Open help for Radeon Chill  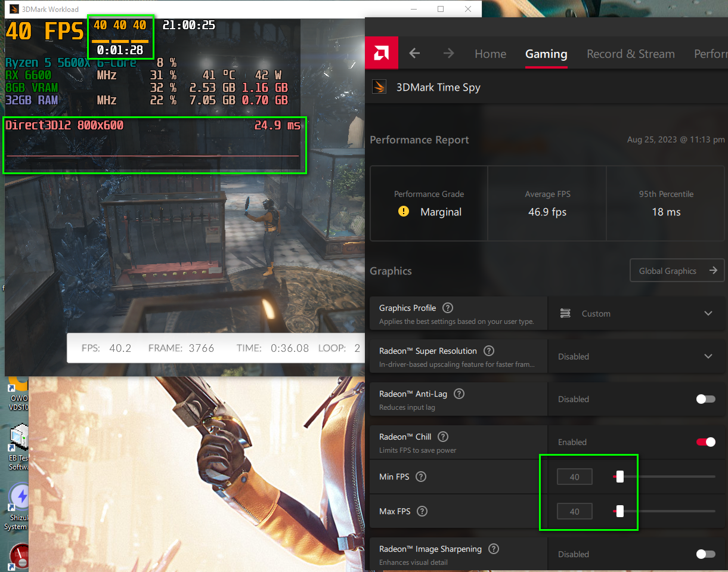click(443, 437)
